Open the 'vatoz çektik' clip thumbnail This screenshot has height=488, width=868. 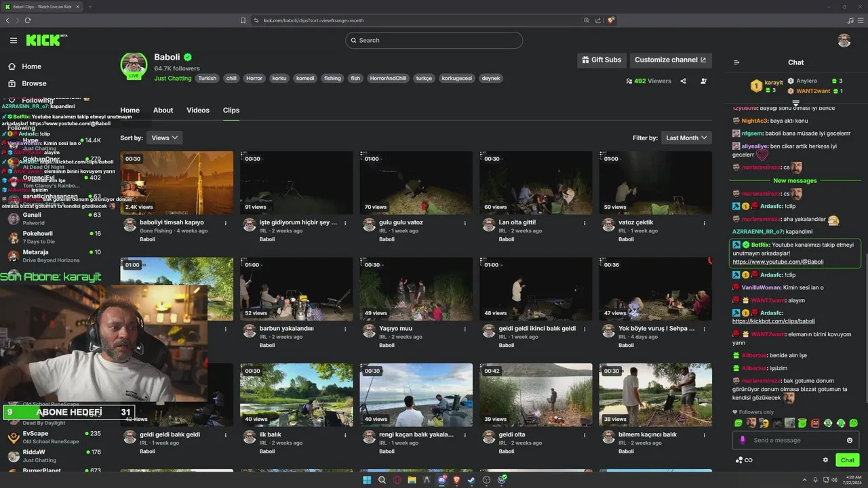[x=655, y=182]
